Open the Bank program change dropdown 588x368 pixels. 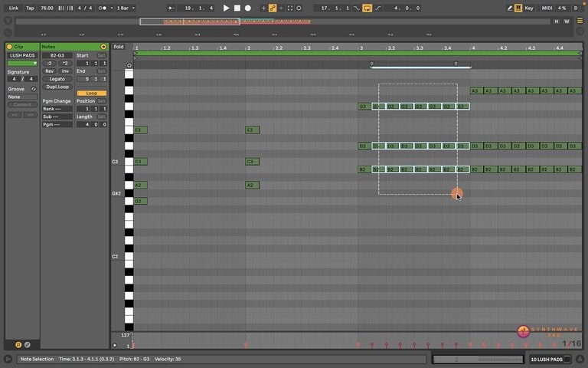pyautogui.click(x=57, y=109)
